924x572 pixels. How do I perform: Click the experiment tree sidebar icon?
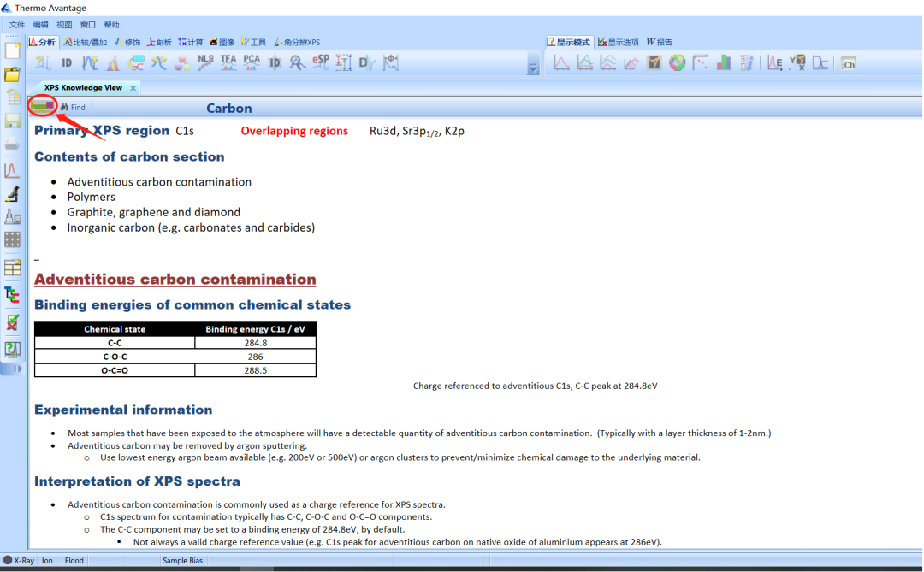(12, 294)
